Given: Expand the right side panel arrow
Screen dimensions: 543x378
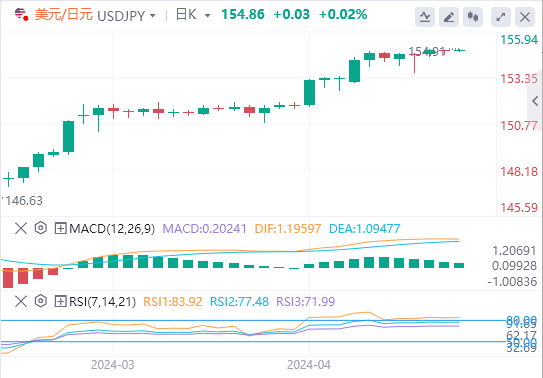Looking at the screenshot, I should (535, 101).
